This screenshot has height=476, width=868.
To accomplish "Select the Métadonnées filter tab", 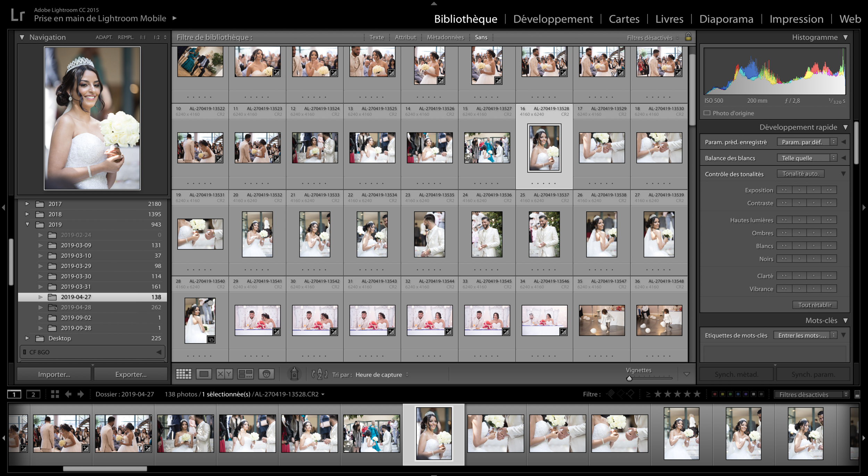I will pyautogui.click(x=445, y=37).
